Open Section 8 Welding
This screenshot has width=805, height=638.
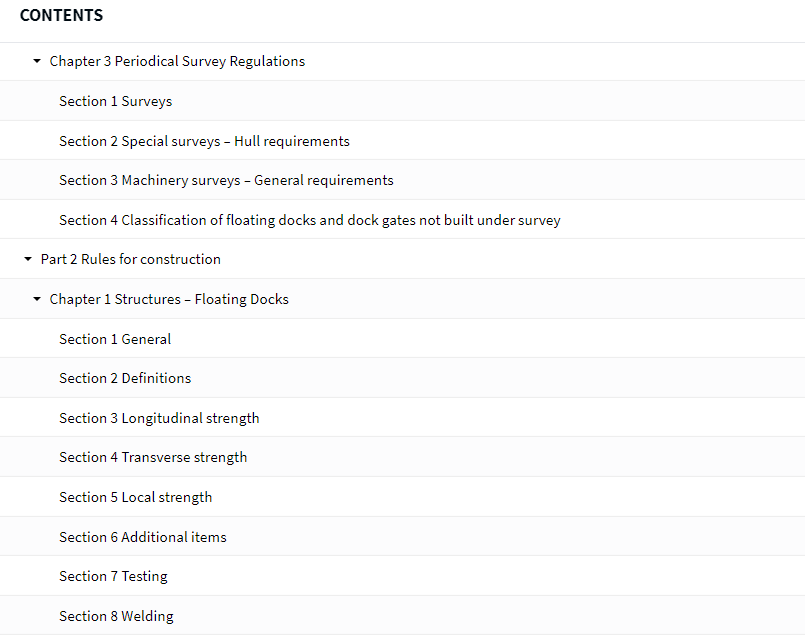(117, 616)
